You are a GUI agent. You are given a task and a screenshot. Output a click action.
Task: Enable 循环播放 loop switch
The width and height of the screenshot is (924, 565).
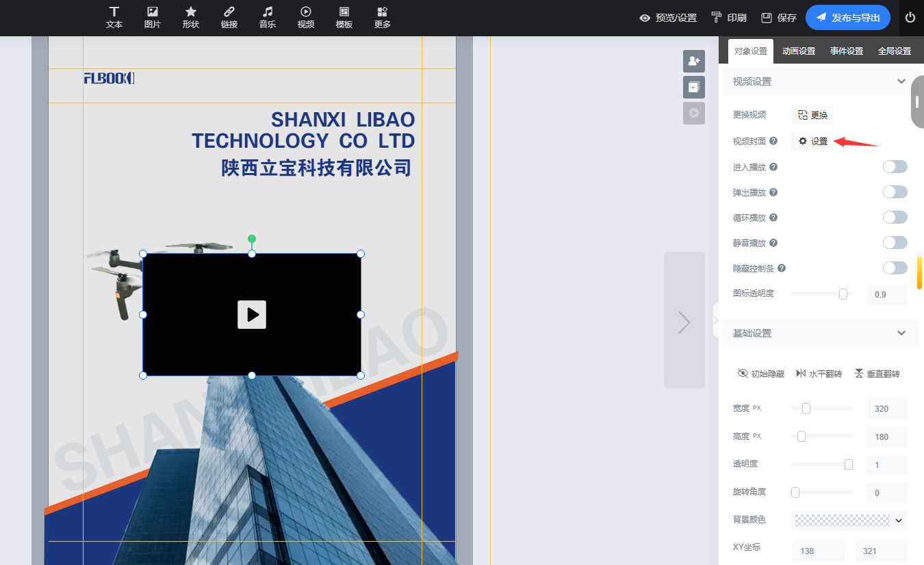click(x=895, y=218)
